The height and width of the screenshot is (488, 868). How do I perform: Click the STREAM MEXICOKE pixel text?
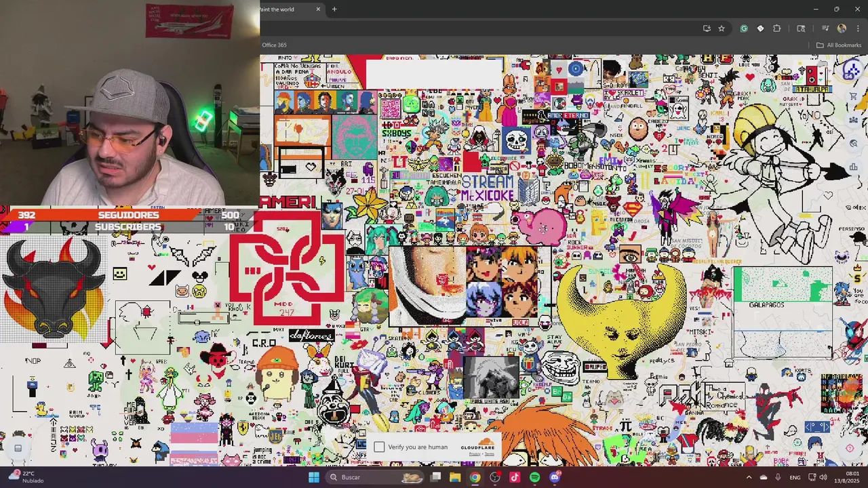(488, 188)
